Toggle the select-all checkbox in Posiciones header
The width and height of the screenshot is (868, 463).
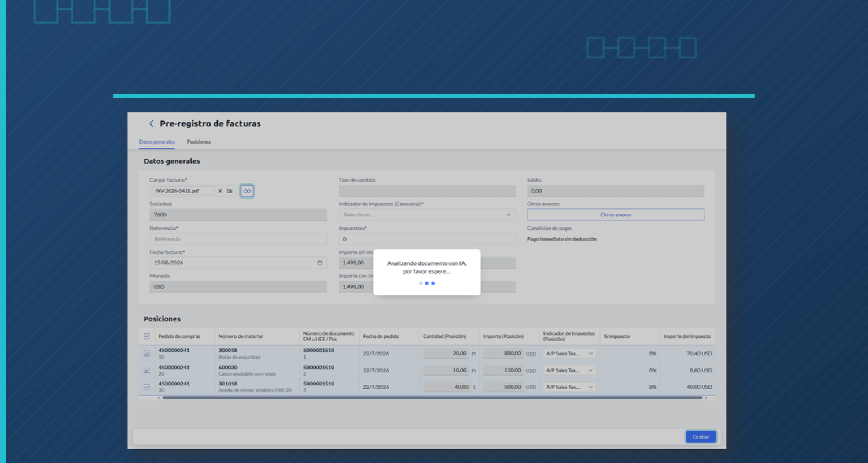[x=146, y=336]
